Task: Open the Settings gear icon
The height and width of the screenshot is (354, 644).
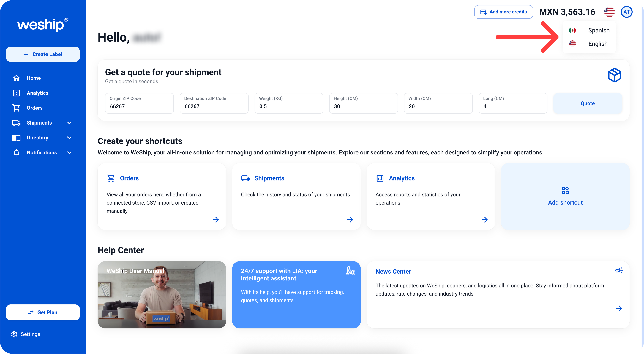Action: (14, 334)
